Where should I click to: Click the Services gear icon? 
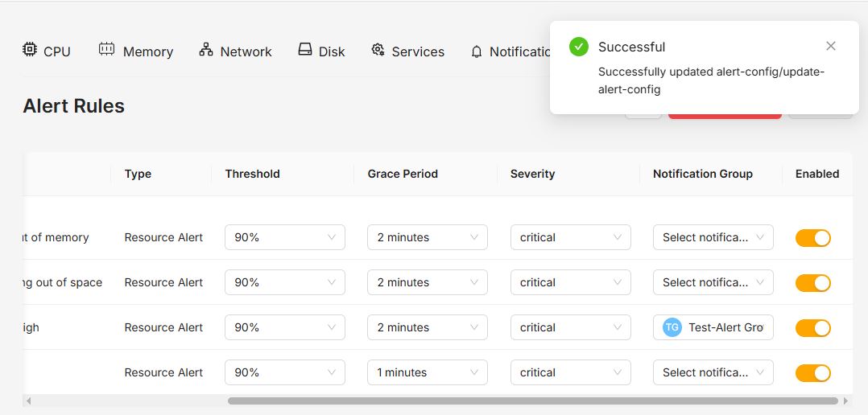378,50
